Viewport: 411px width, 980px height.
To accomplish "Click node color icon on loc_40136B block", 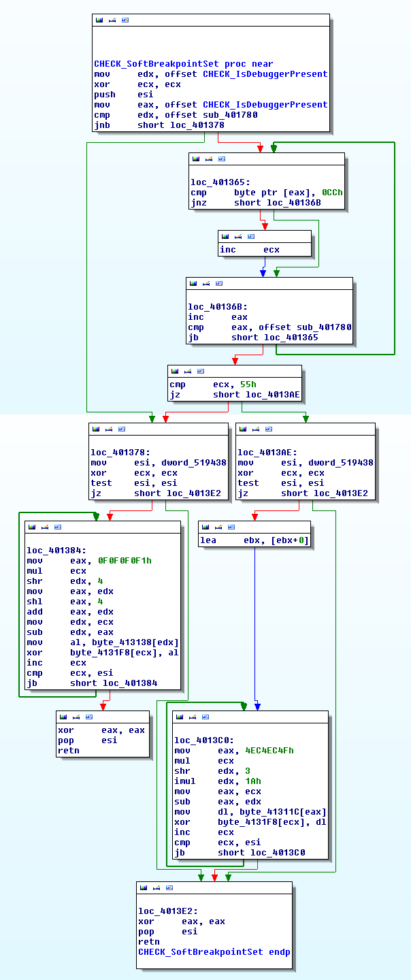I will point(193,283).
